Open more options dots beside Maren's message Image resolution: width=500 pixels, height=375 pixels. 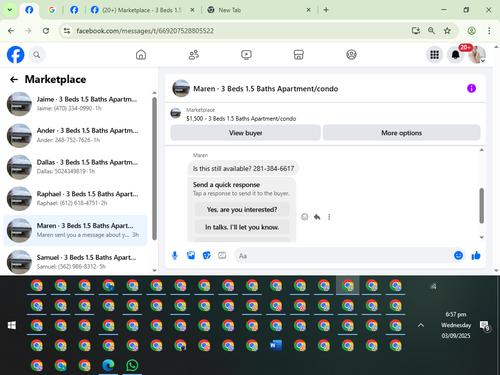click(x=329, y=217)
